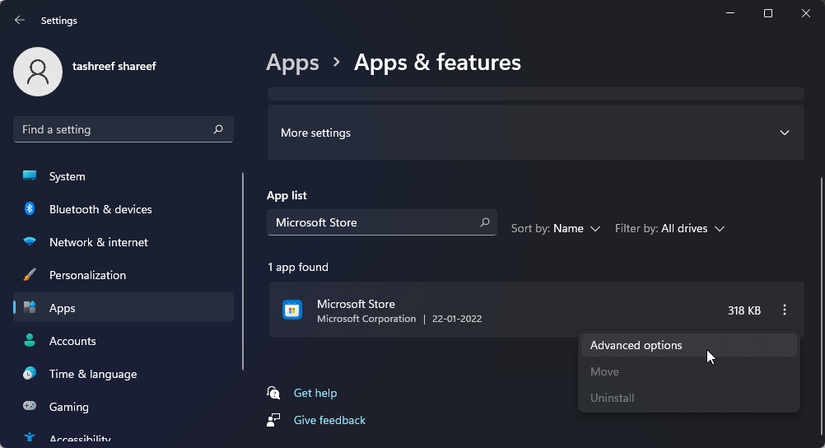825x448 pixels.
Task: Open Accounts in the sidebar
Action: (x=123, y=341)
